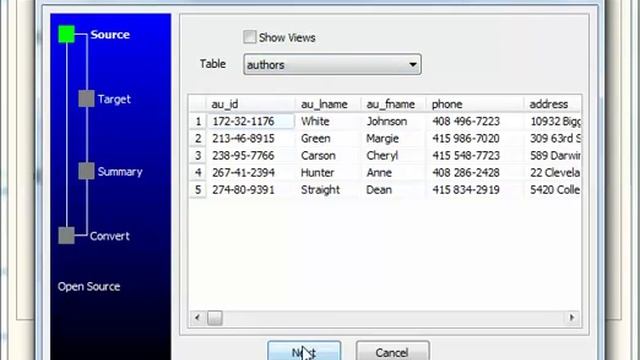Viewport: 640px width, 360px height.
Task: Click the last name cell White
Action: (x=328, y=121)
